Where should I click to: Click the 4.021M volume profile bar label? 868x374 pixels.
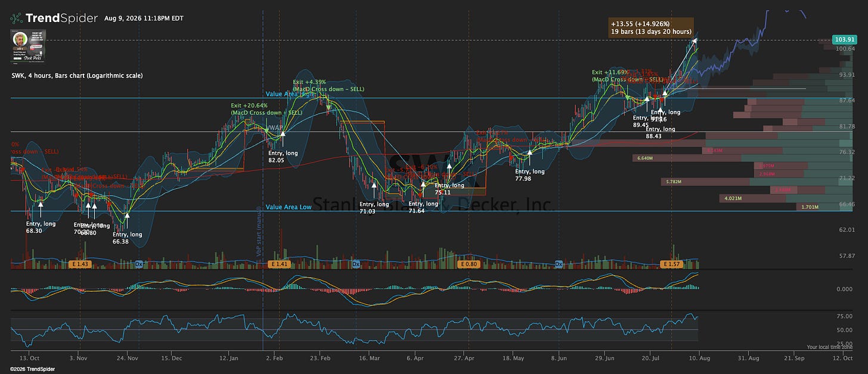coord(733,198)
